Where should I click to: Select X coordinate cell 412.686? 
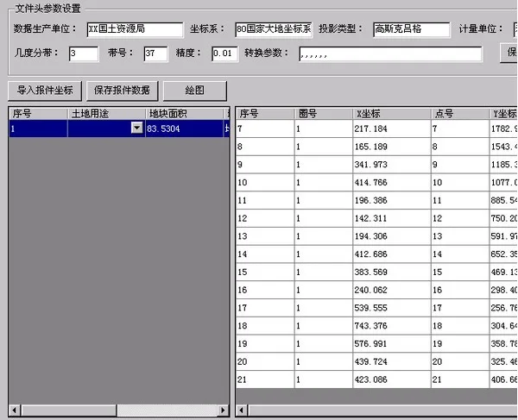point(392,254)
